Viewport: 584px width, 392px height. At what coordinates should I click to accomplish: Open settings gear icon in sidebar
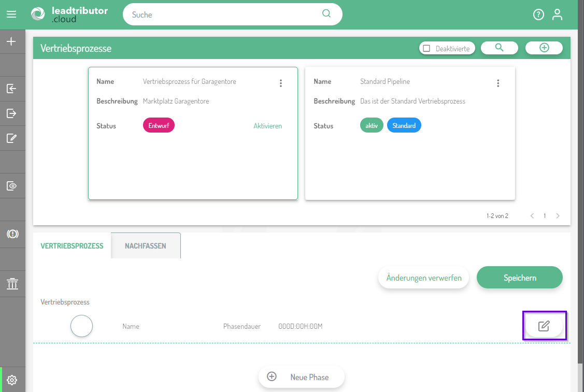12,381
